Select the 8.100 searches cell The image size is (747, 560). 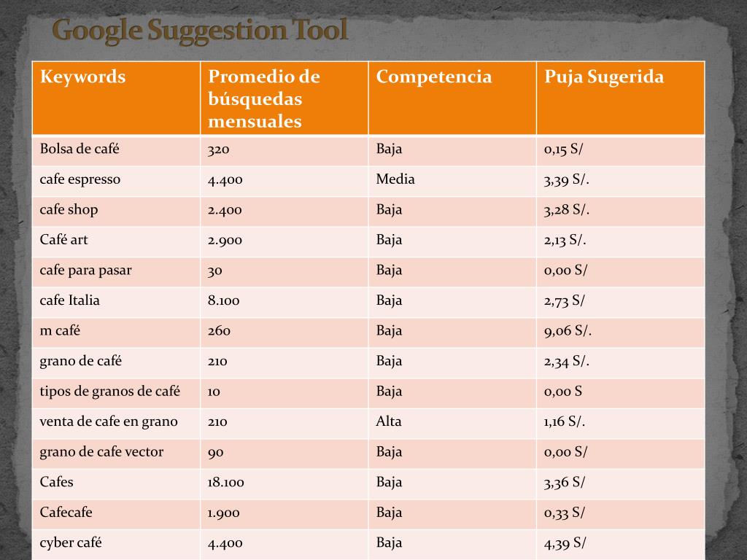285,302
